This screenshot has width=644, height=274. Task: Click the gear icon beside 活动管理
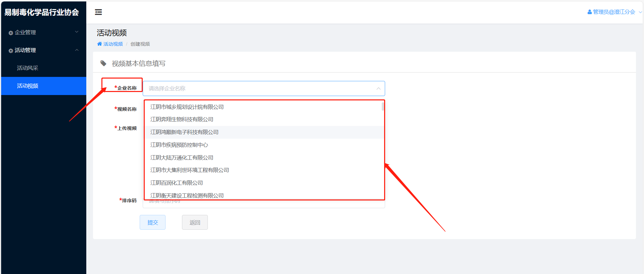[11, 51]
